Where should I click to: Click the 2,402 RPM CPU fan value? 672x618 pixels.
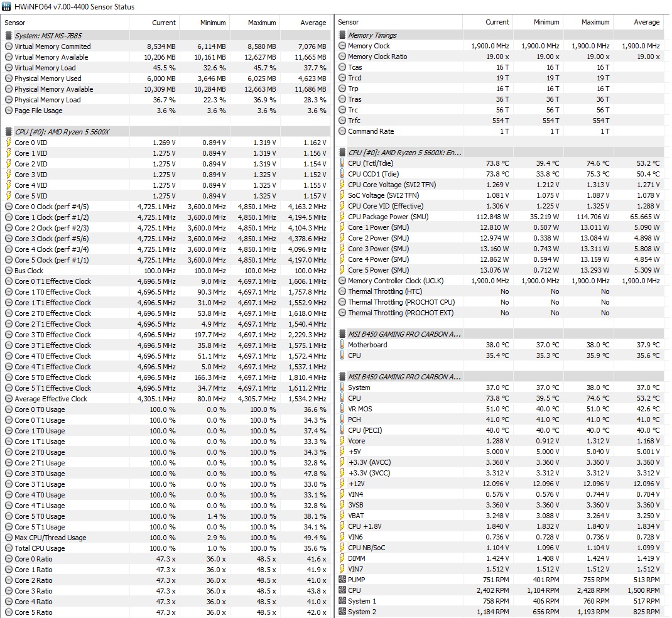pyautogui.click(x=492, y=590)
